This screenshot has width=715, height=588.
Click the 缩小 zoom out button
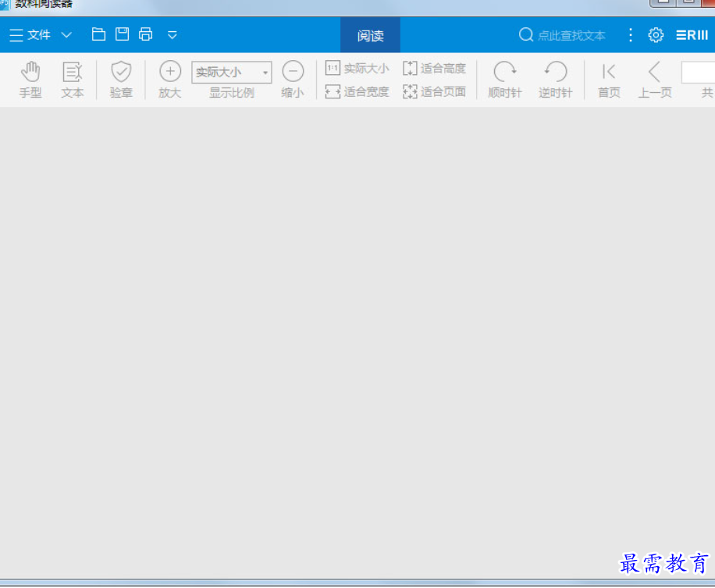pyautogui.click(x=293, y=80)
